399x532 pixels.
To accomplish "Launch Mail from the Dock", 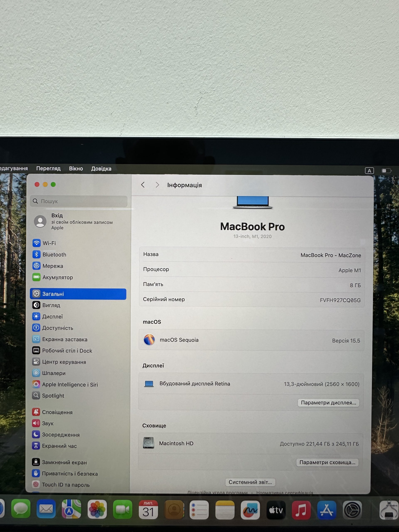I will (46, 509).
